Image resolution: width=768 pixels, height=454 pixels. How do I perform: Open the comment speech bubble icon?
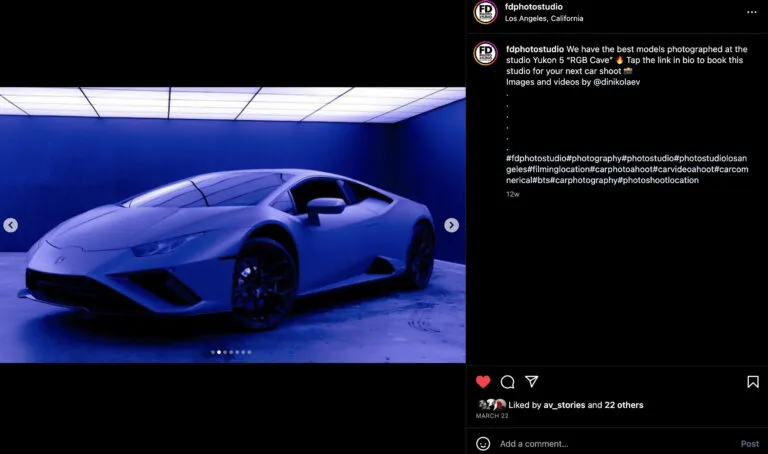coord(507,381)
